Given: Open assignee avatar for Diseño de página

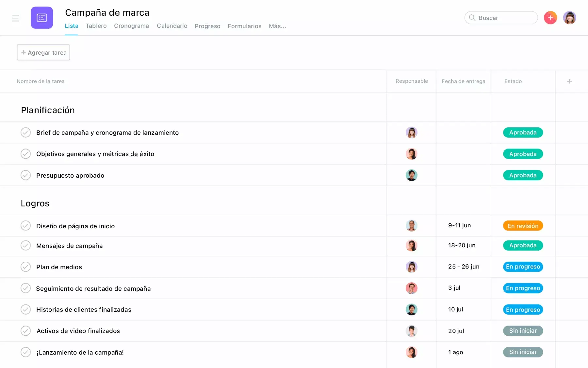Looking at the screenshot, I should [x=412, y=226].
